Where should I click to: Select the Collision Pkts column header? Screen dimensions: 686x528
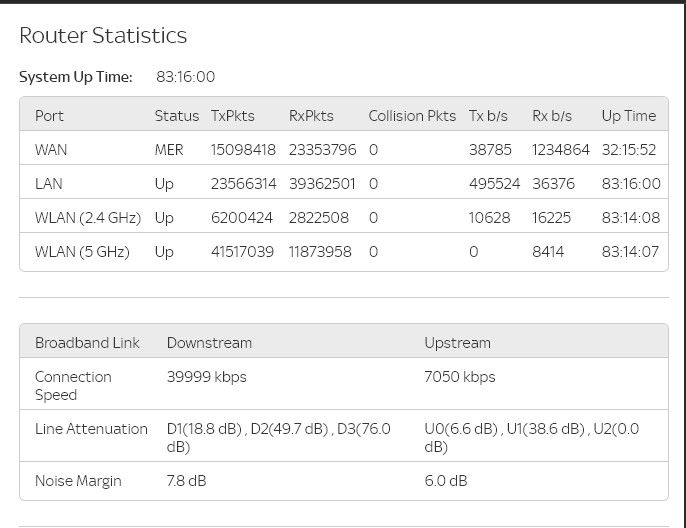(x=412, y=116)
